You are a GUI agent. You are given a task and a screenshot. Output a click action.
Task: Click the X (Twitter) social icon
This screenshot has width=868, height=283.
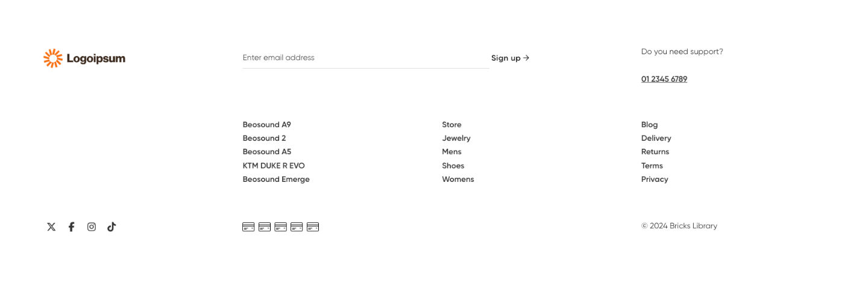coord(51,227)
